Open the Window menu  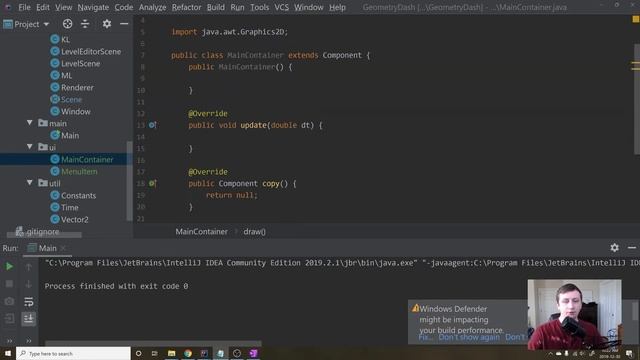pyautogui.click(x=309, y=7)
